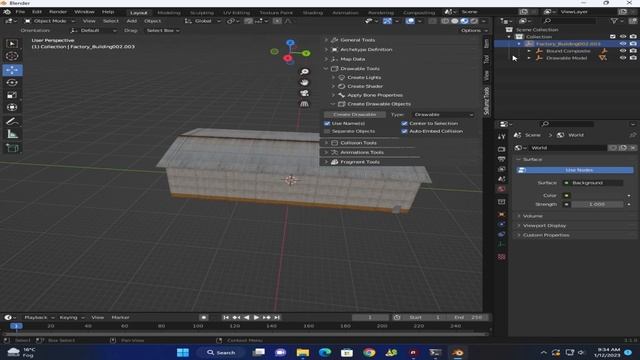This screenshot has width=640, height=360.
Task: Toggle viewport overlays button
Action: [x=410, y=21]
